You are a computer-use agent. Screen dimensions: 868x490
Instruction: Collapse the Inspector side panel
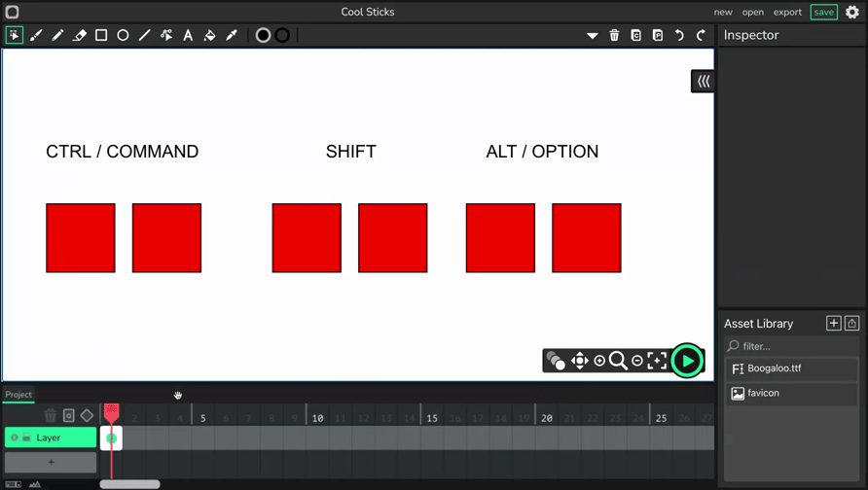tap(703, 82)
